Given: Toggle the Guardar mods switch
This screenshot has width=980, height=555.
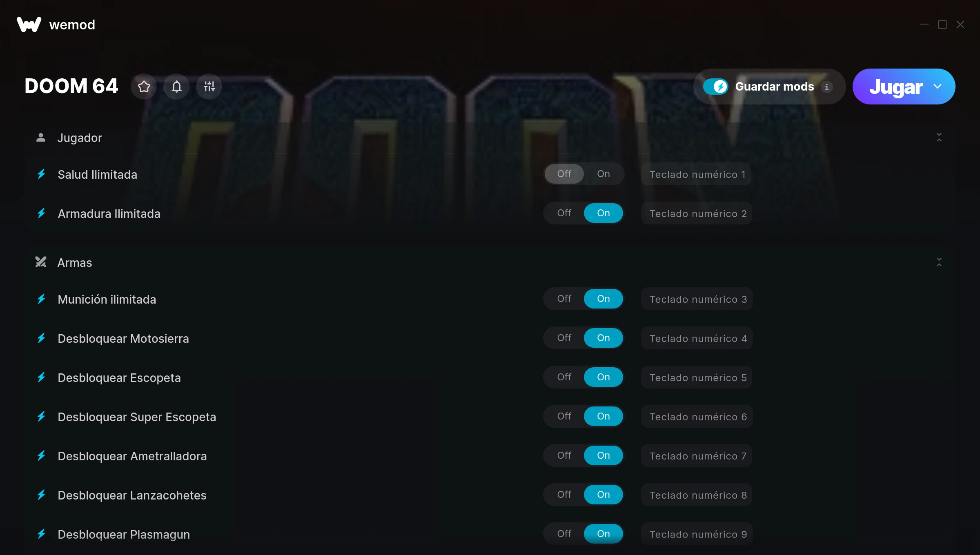Looking at the screenshot, I should click(715, 87).
